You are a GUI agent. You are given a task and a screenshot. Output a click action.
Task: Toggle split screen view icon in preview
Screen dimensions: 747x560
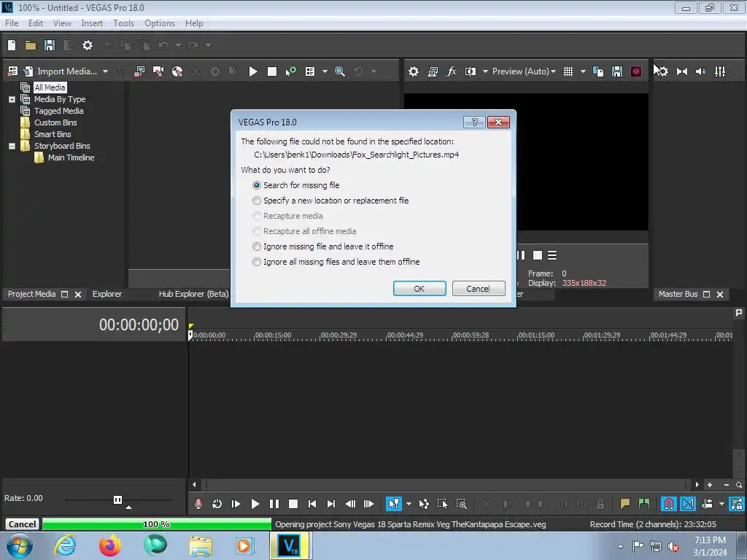471,71
